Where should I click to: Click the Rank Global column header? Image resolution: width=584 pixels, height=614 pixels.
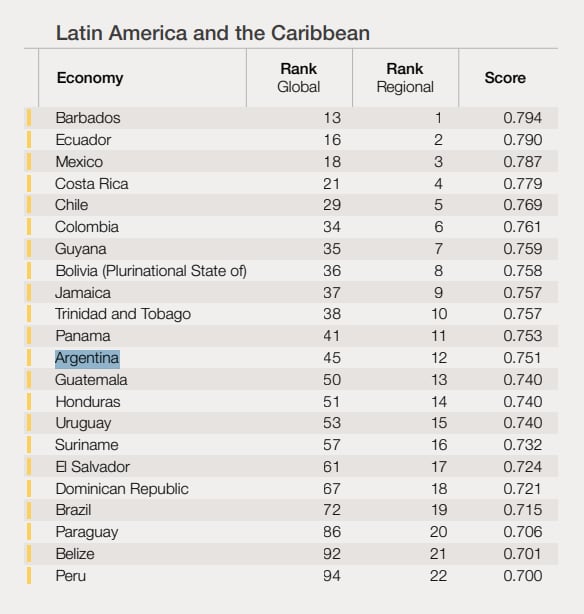pos(299,78)
